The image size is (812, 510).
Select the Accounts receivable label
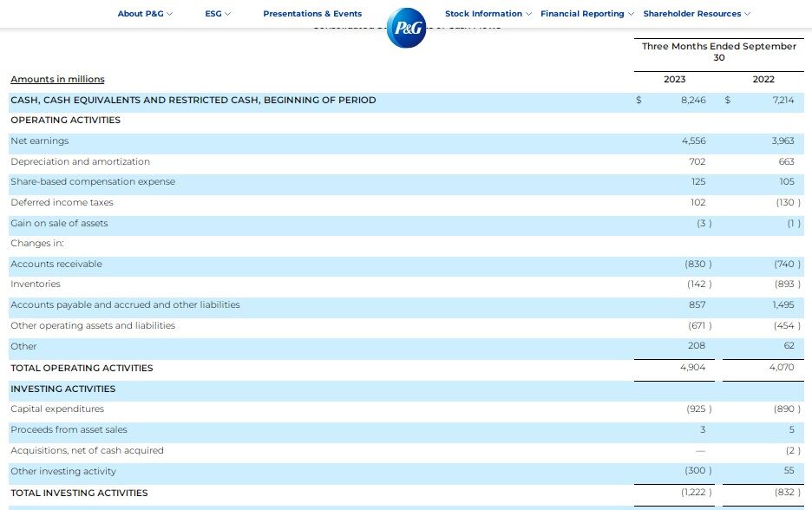click(x=56, y=264)
